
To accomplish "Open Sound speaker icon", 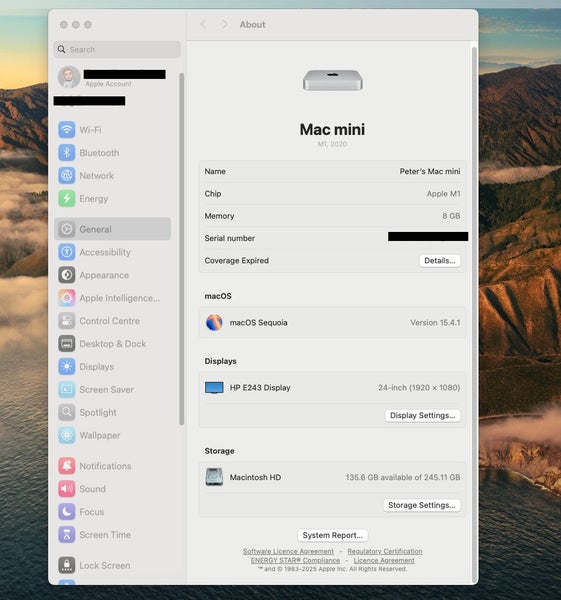I will pos(67,489).
